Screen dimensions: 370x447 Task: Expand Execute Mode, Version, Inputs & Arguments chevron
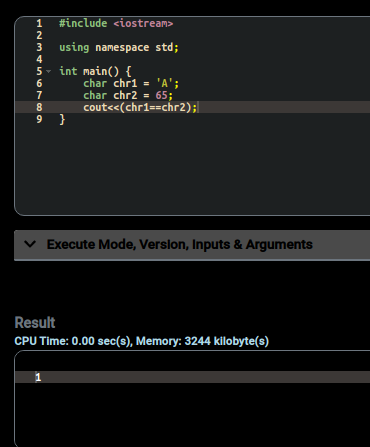[30, 244]
